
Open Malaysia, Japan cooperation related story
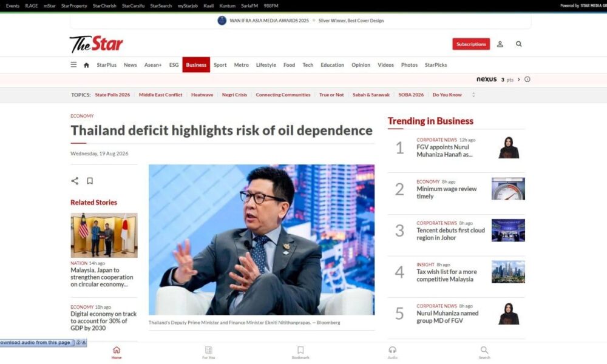click(102, 277)
